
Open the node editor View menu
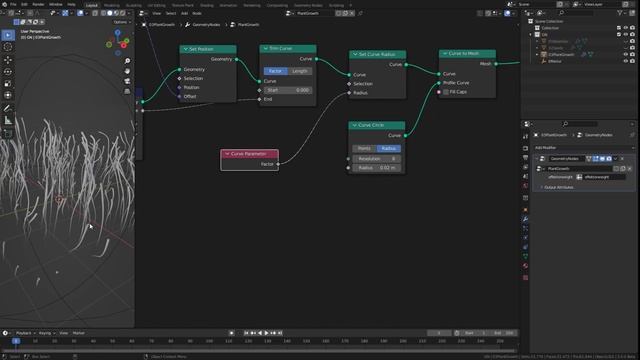156,13
